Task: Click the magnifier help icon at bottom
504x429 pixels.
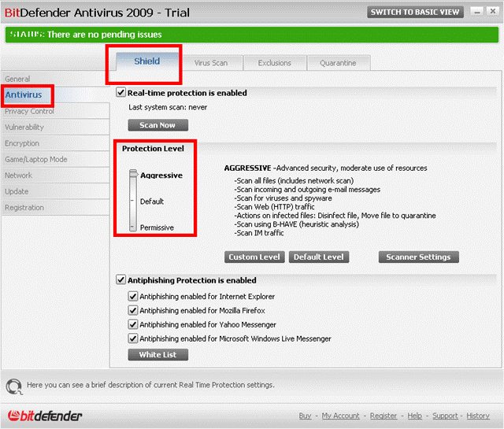Action: pos(13,386)
